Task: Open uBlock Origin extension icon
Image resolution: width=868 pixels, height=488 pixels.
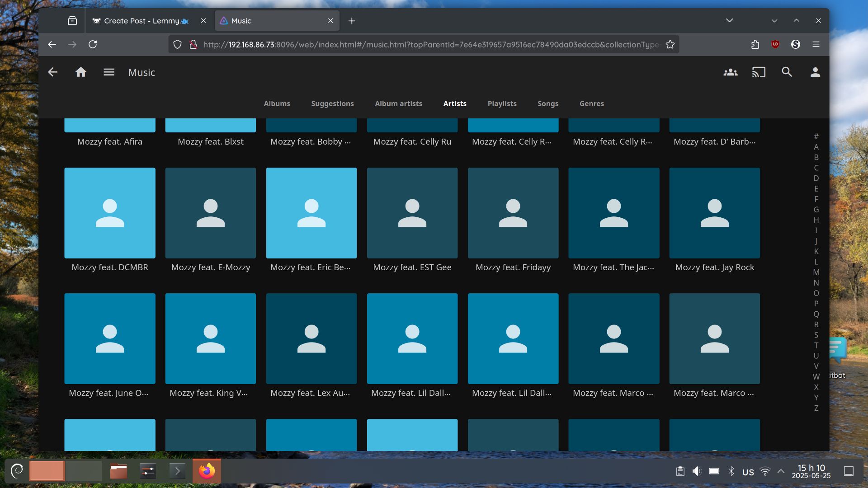Action: pos(775,44)
